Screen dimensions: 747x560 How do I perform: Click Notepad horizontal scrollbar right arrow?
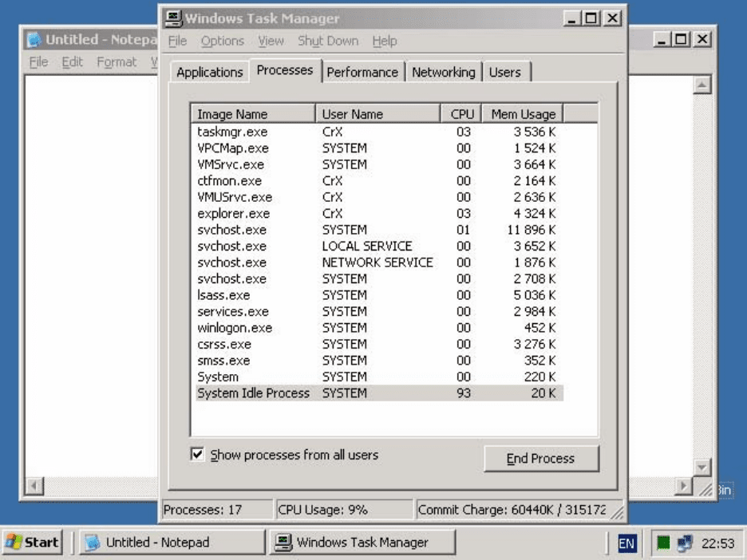[684, 486]
